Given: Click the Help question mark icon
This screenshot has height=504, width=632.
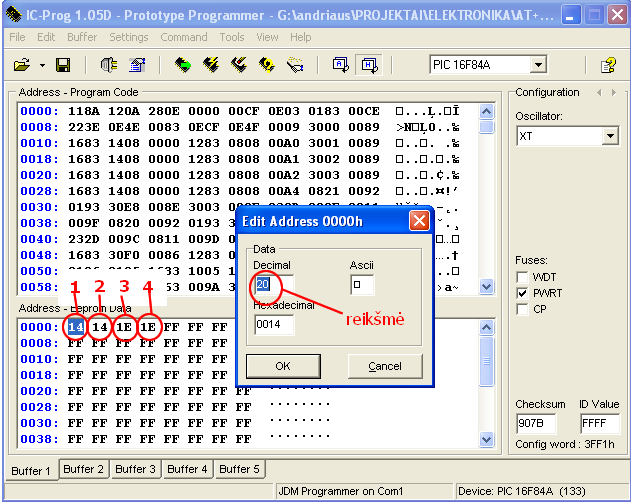Looking at the screenshot, I should click(x=607, y=65).
